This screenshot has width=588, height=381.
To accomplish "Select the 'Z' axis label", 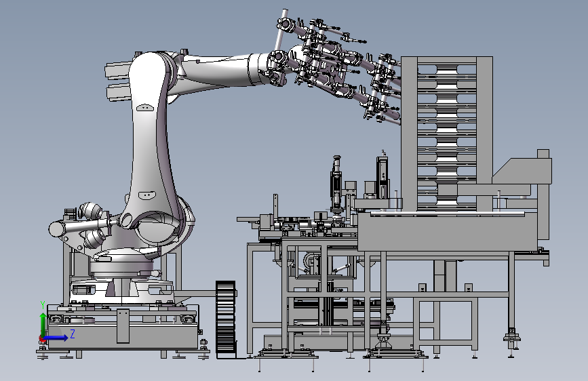I will (73, 334).
